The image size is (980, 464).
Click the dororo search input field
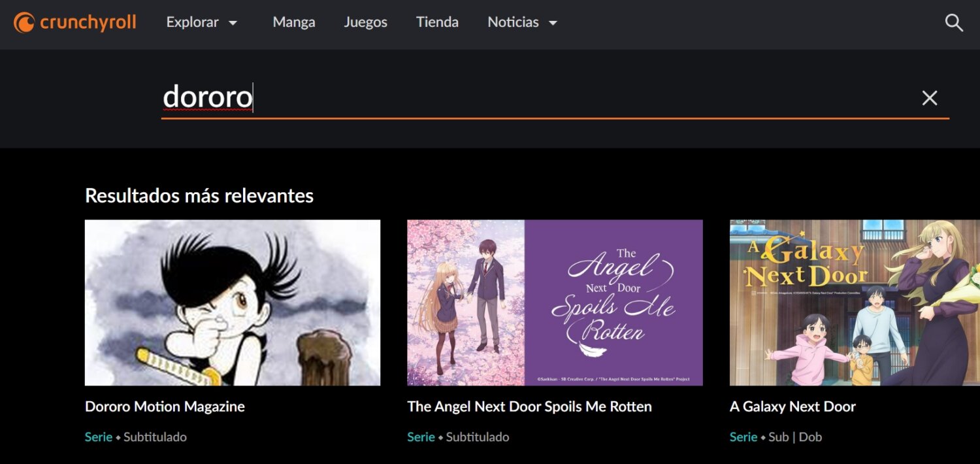(x=523, y=98)
